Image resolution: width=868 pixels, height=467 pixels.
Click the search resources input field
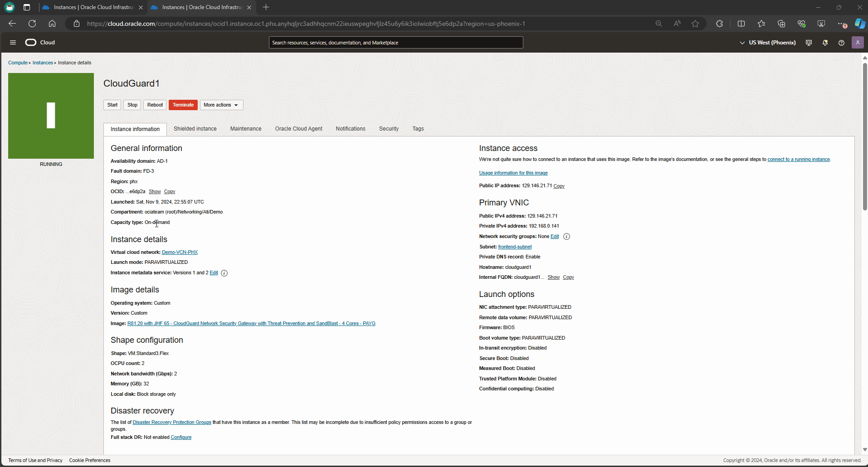(x=395, y=43)
